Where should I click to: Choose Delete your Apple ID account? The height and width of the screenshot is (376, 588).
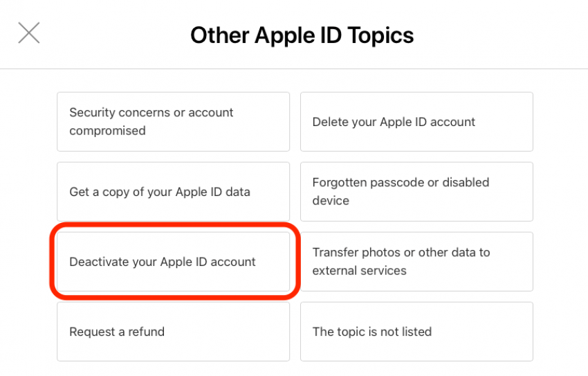(416, 122)
